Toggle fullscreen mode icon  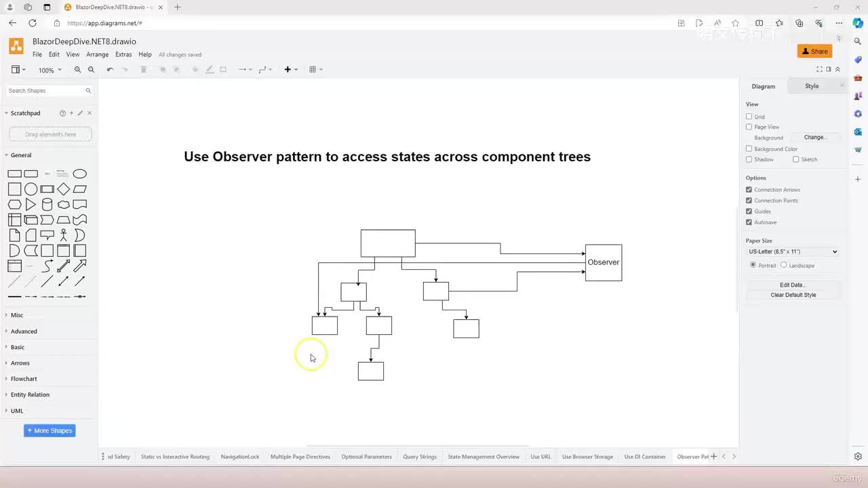tap(819, 69)
